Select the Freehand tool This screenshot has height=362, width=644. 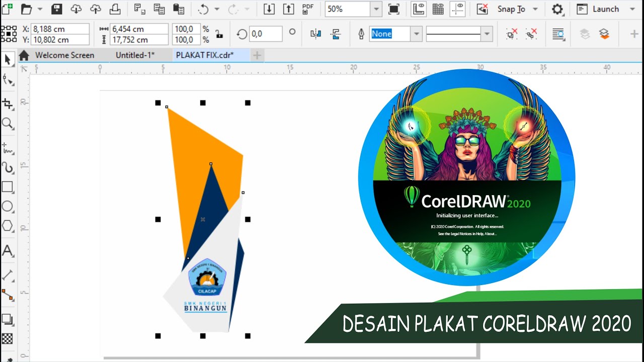click(8, 148)
